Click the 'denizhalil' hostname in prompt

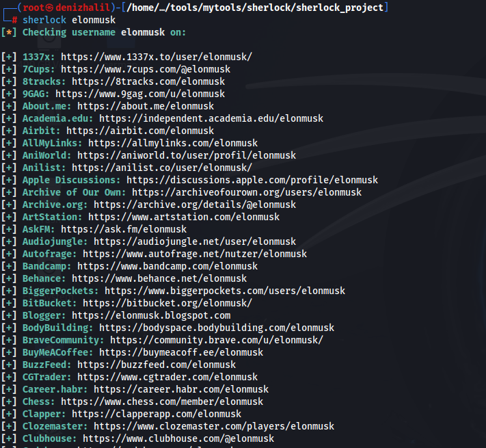pos(83,8)
